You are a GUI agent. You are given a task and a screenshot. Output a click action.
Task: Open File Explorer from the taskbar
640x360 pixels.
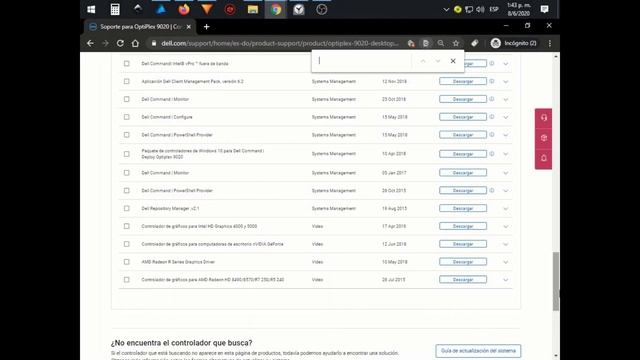pyautogui.click(x=253, y=9)
